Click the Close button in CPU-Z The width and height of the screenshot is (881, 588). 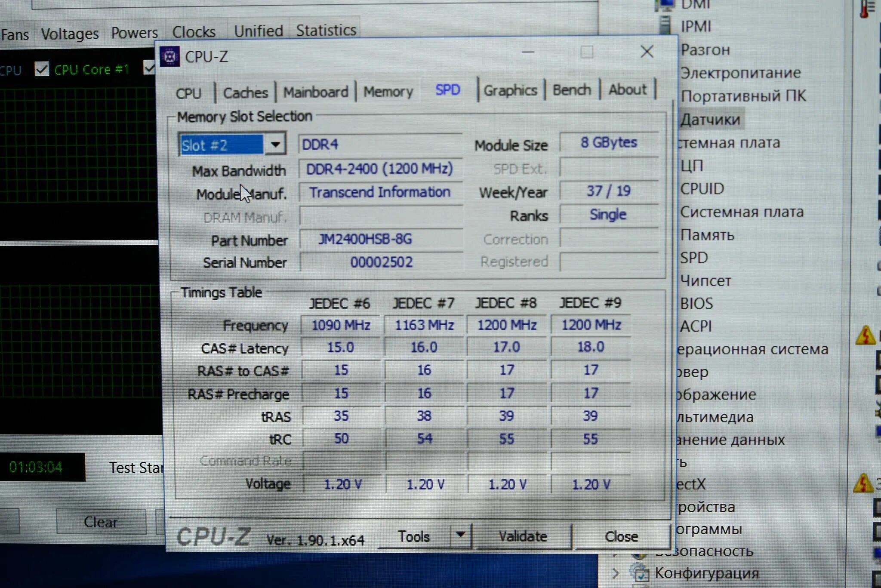pyautogui.click(x=622, y=536)
